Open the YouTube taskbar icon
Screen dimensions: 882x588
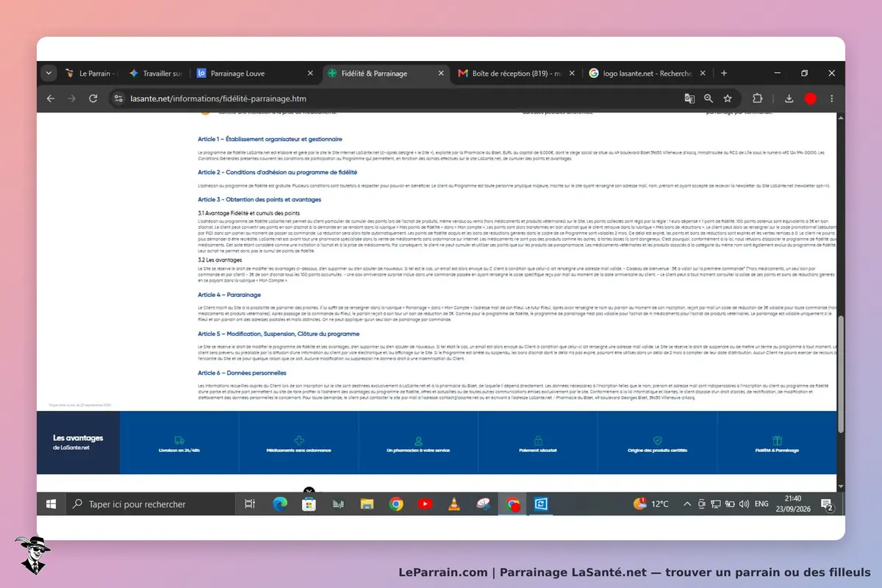click(425, 504)
